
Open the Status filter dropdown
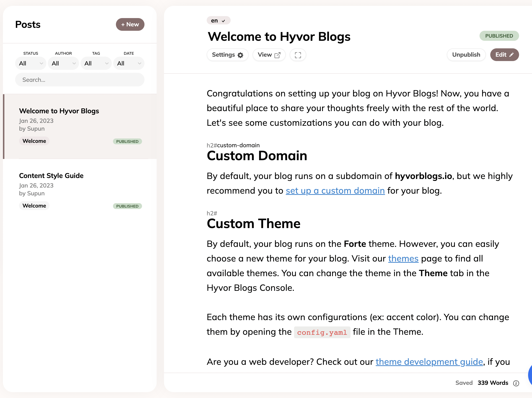31,63
